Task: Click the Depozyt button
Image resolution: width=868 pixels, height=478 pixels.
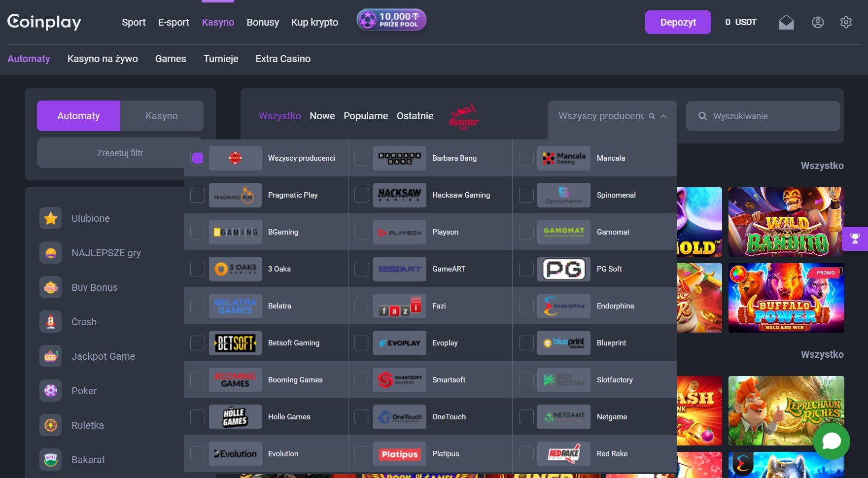Action: (678, 22)
